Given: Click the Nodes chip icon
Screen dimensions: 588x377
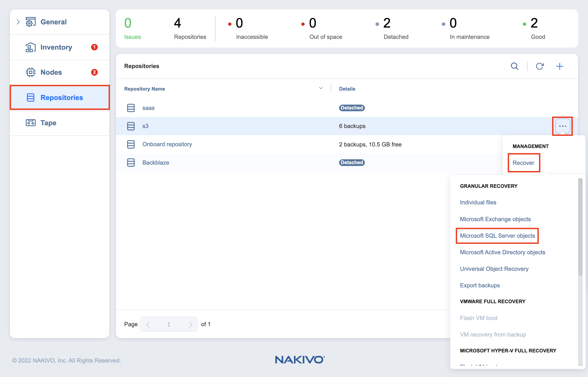Looking at the screenshot, I should (x=31, y=72).
